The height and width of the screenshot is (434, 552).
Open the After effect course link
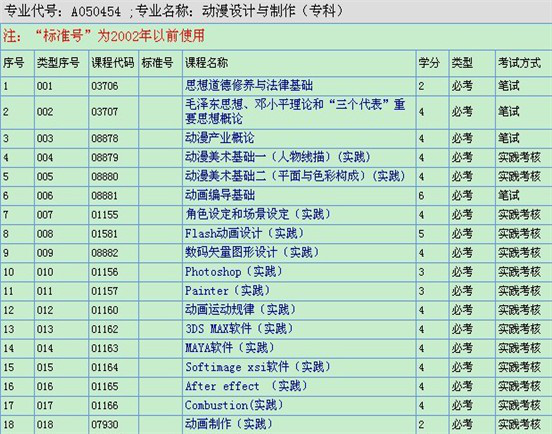click(x=246, y=386)
